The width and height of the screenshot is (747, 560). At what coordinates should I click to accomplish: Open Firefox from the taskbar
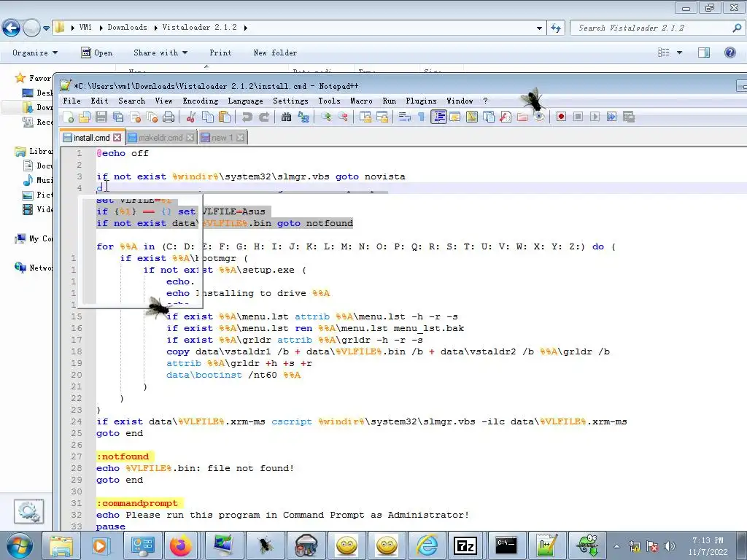click(x=181, y=545)
